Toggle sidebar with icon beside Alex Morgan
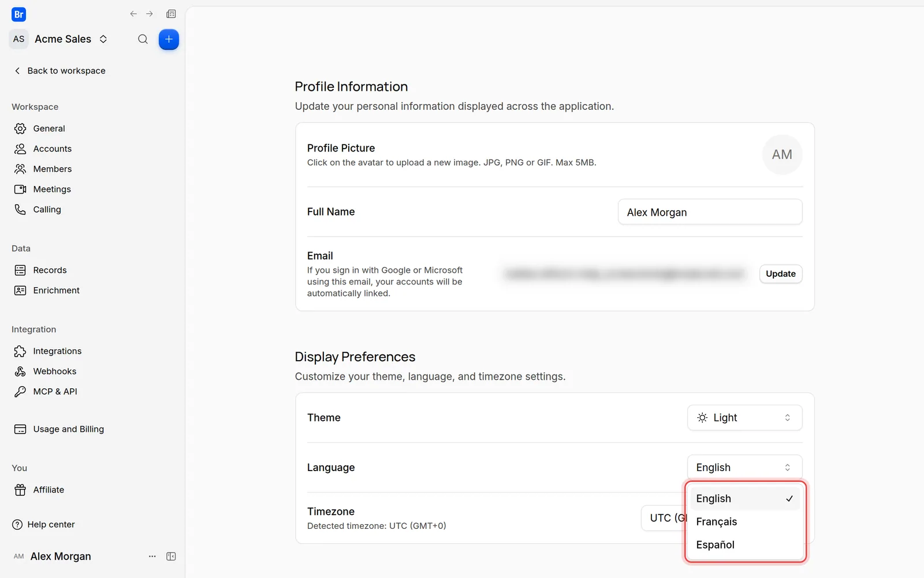This screenshot has width=924, height=578. [x=171, y=556]
